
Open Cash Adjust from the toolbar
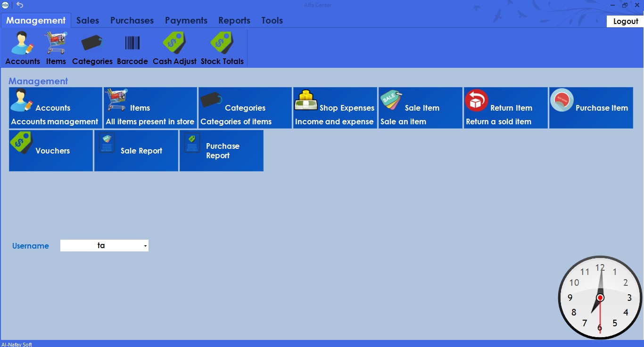[x=174, y=47]
